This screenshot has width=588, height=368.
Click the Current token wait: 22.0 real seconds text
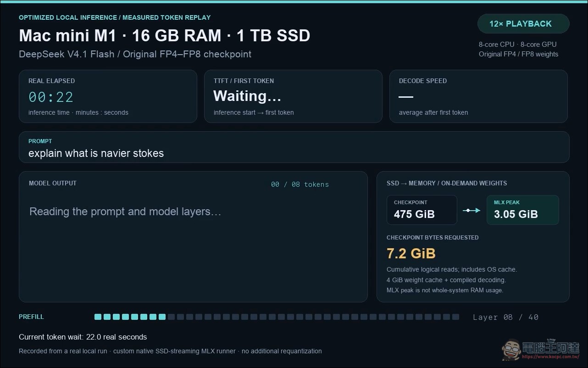pyautogui.click(x=83, y=337)
